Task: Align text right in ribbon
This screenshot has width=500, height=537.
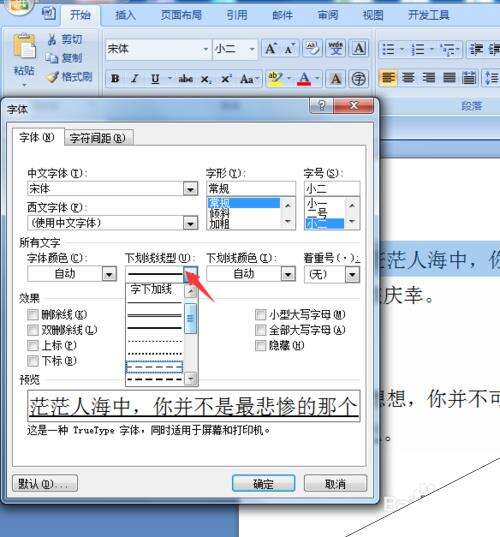Action: click(428, 78)
